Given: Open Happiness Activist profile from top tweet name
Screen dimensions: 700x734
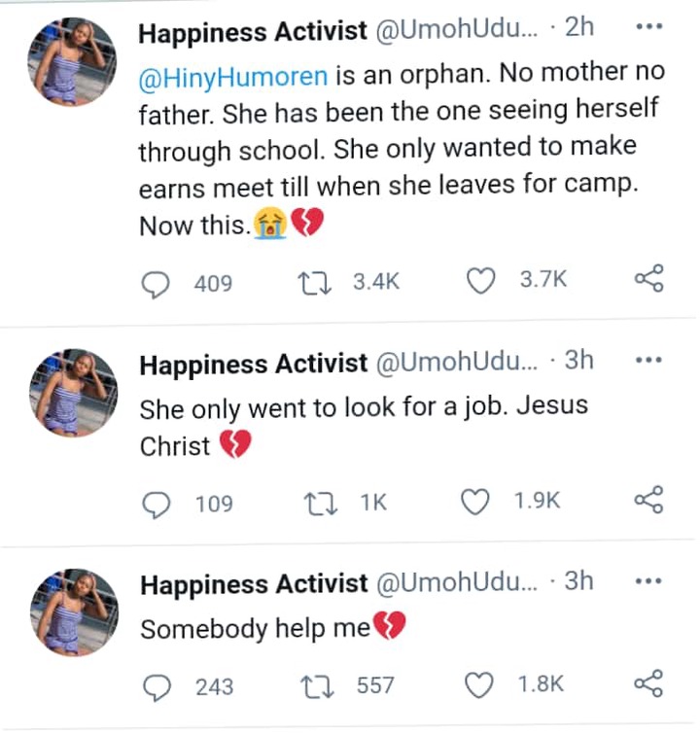Looking at the screenshot, I should (x=253, y=32).
